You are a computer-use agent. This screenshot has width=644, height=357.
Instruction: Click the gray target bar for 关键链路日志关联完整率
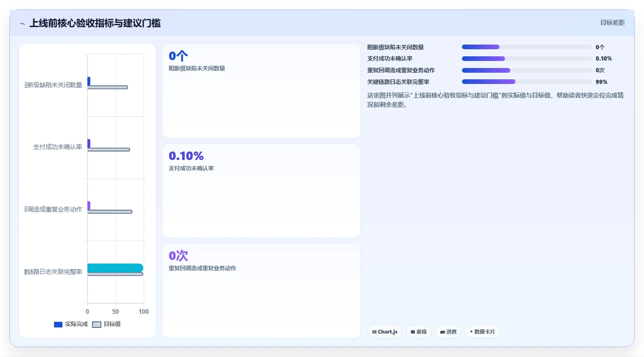point(115,274)
